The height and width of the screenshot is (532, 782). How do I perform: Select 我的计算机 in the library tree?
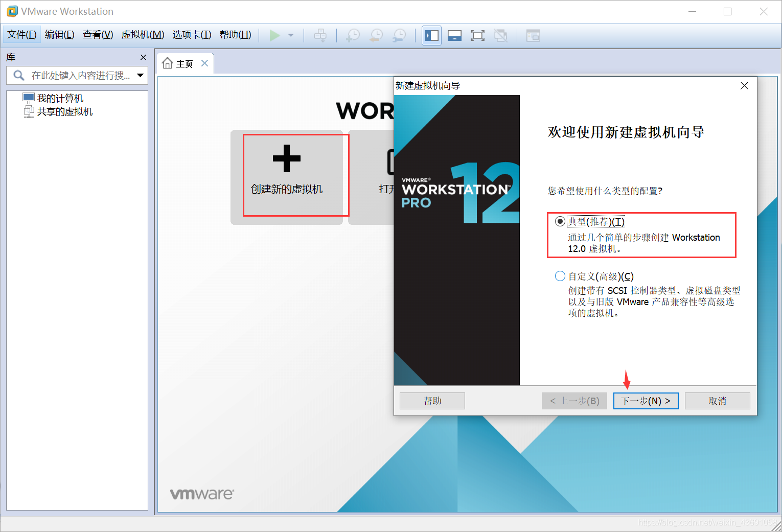click(53, 98)
